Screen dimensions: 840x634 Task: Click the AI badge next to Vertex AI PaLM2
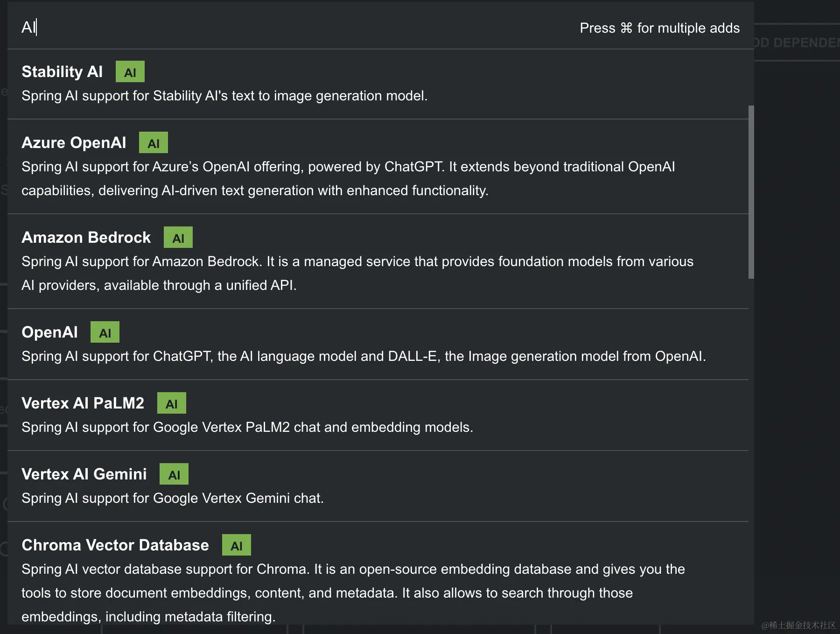pos(172,403)
